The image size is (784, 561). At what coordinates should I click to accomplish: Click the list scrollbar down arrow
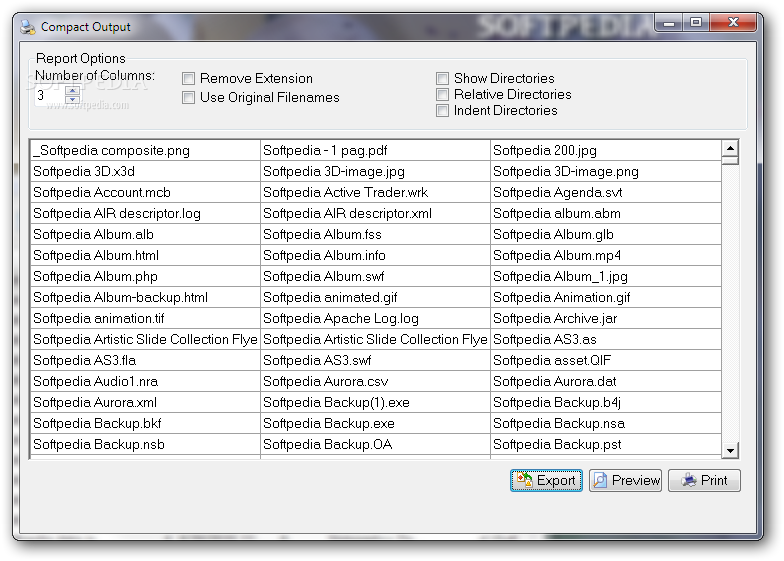[730, 450]
